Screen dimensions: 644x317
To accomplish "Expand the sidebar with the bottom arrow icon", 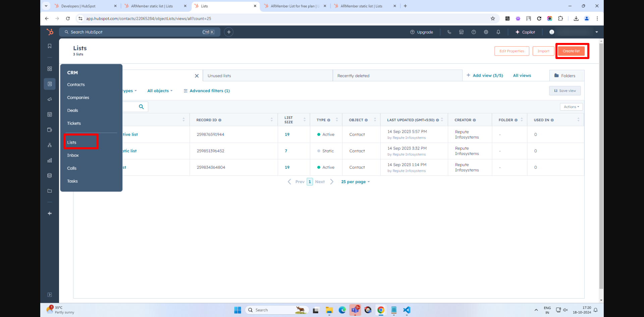I will [50, 295].
